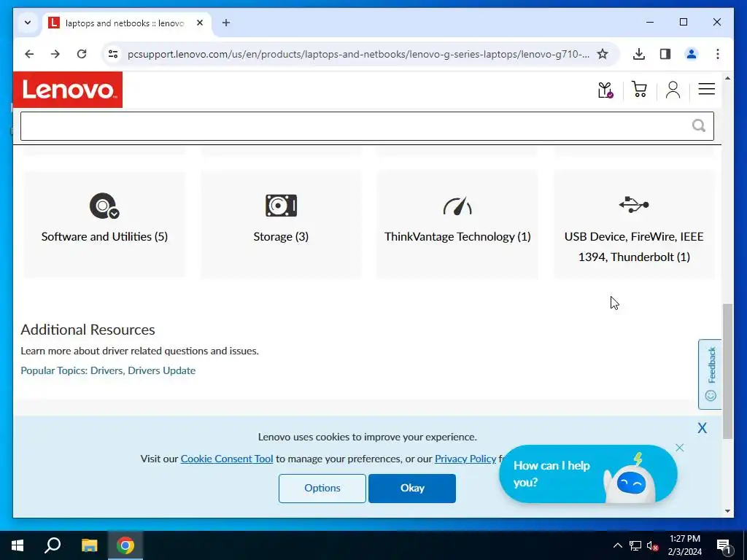View site information icon in address bar
The height and width of the screenshot is (560, 747).
pyautogui.click(x=113, y=54)
